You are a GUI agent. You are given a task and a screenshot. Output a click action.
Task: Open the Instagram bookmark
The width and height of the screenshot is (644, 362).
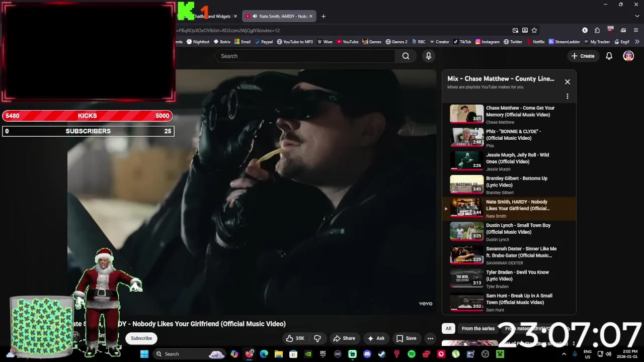pyautogui.click(x=488, y=42)
